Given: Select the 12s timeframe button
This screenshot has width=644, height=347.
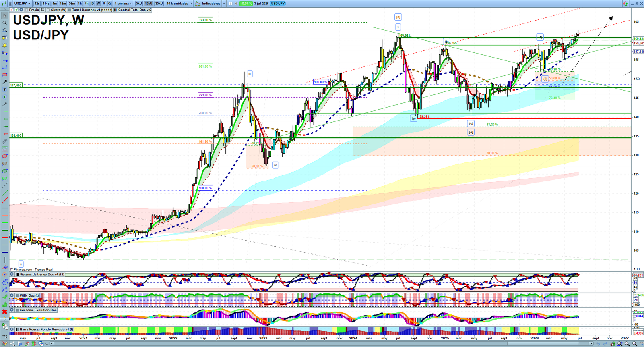Looking at the screenshot, I should (x=37, y=3).
